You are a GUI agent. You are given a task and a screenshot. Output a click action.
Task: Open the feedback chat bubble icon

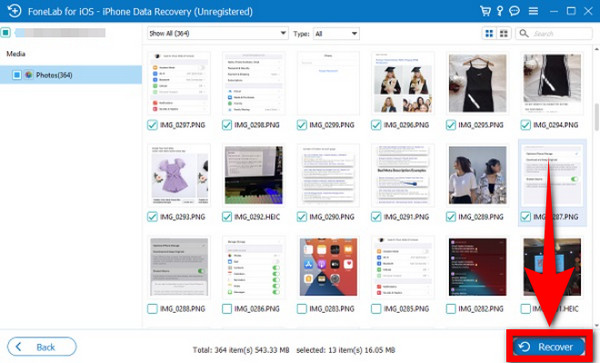(515, 11)
